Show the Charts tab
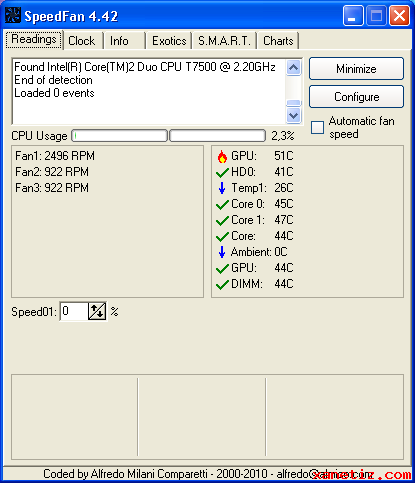Screen dimensions: 415x483 point(278,41)
